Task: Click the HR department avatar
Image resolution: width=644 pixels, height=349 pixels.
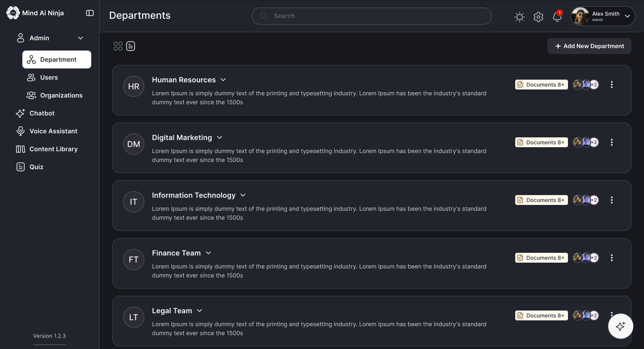Action: point(134,86)
